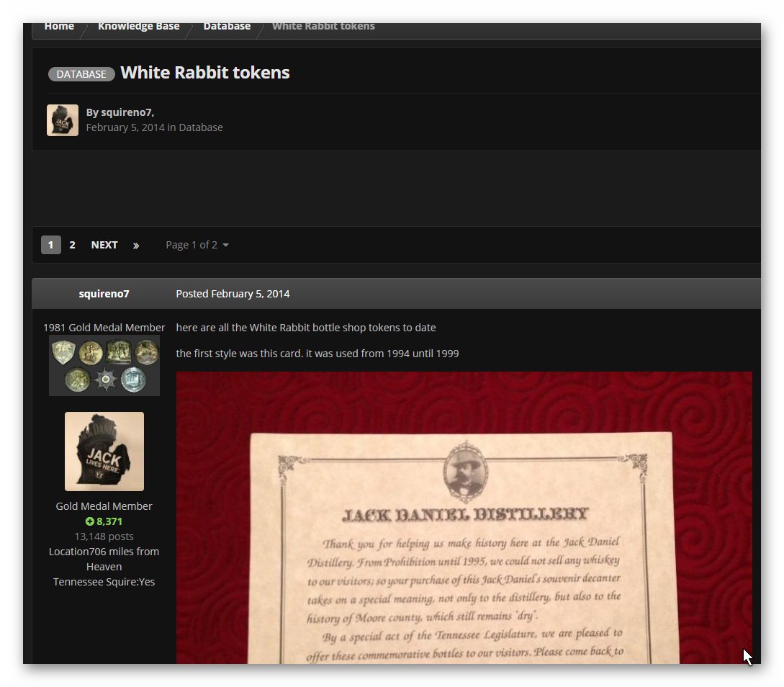Open the Database breadcrumb link

[227, 27]
